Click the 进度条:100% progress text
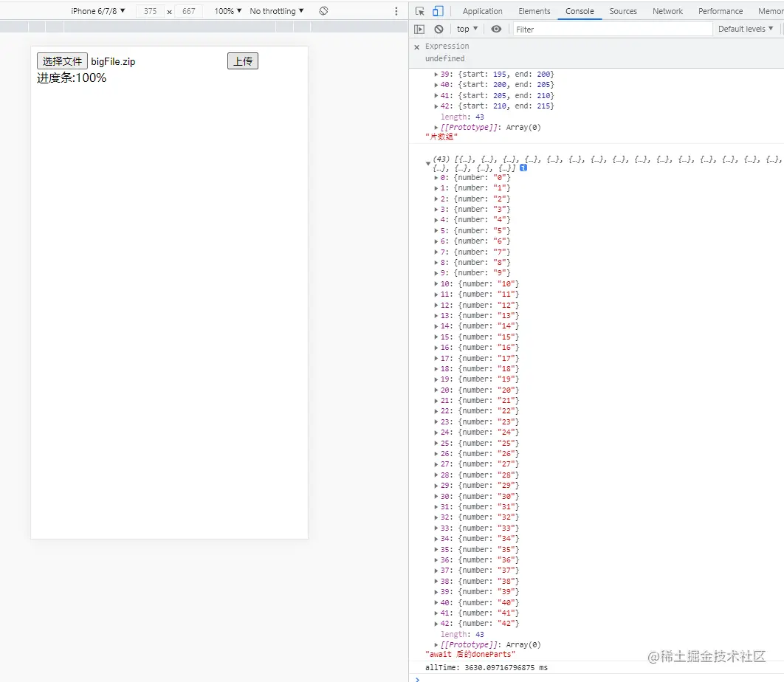 point(72,78)
